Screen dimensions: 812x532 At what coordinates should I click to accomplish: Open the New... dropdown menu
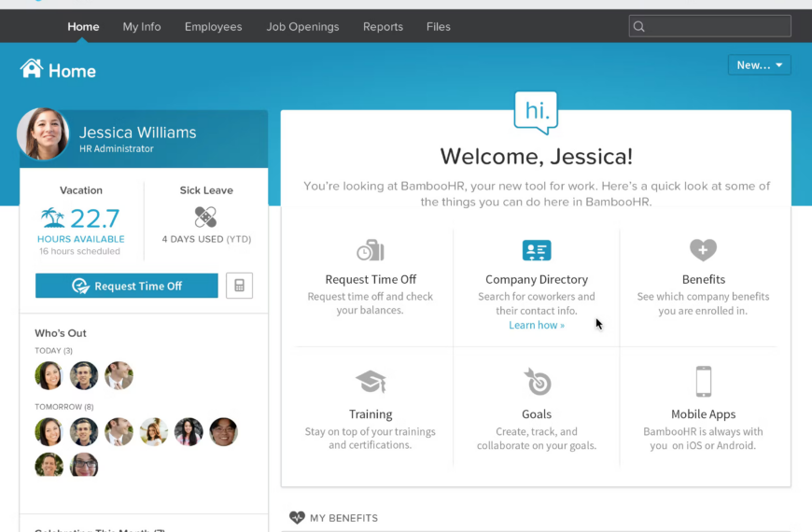coord(759,64)
